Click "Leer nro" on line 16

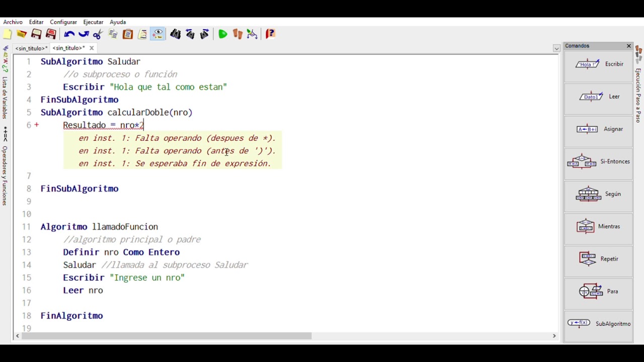pyautogui.click(x=83, y=290)
